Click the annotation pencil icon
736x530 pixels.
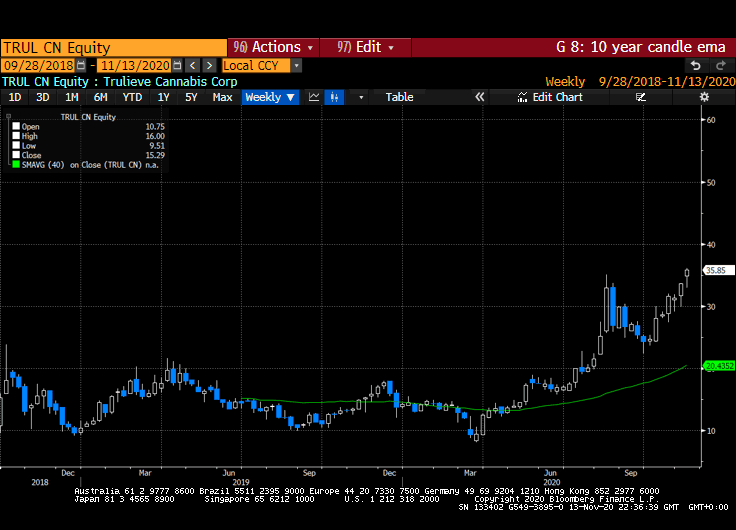tap(641, 97)
